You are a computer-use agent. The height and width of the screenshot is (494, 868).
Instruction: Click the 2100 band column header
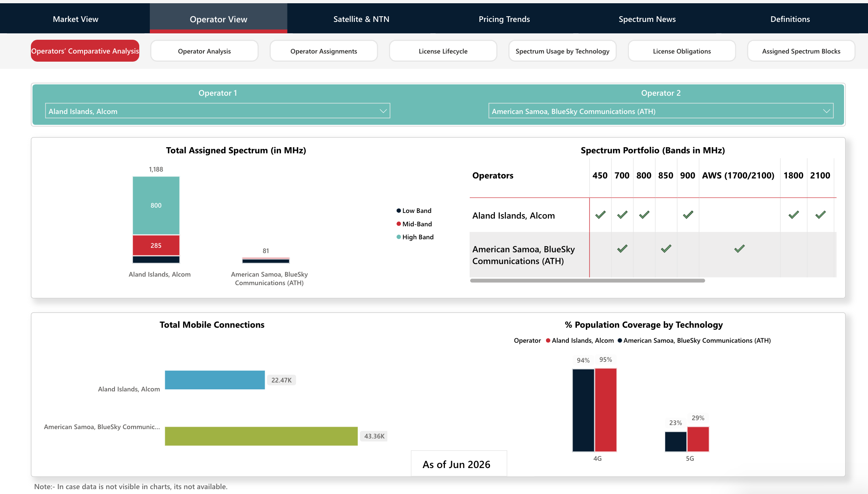pos(820,176)
